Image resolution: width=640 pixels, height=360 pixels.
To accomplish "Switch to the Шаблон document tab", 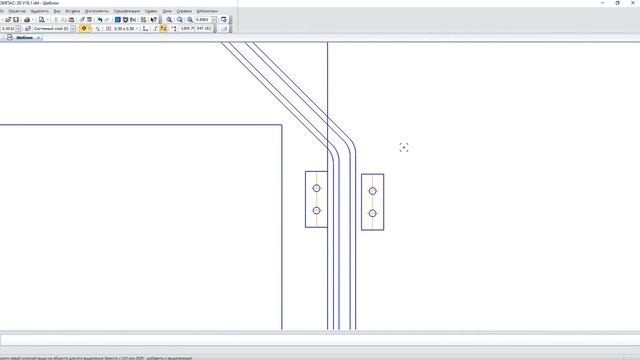I will (x=24, y=38).
